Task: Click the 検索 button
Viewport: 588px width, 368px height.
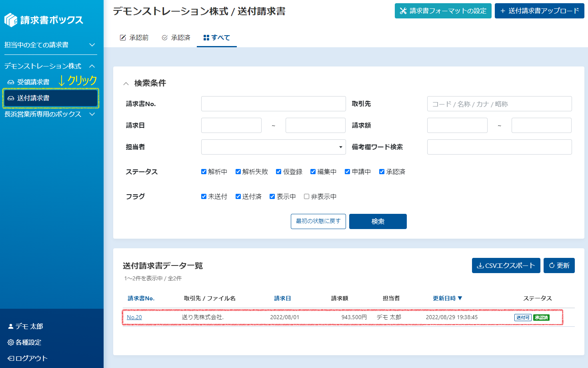Action: point(378,221)
